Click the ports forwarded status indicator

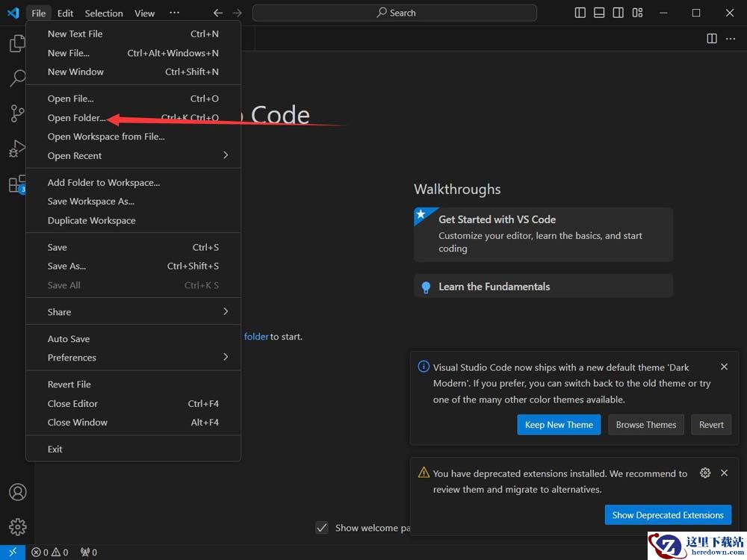[89, 553]
